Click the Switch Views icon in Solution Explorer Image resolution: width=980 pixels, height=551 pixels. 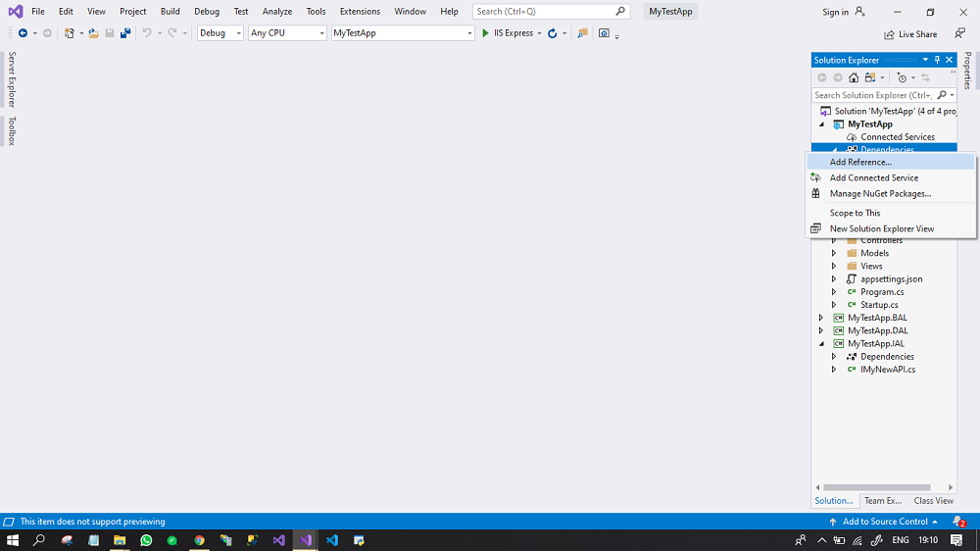click(x=870, y=77)
